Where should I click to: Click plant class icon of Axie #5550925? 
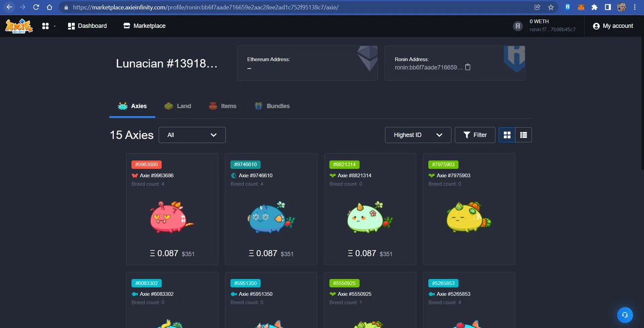click(x=333, y=294)
